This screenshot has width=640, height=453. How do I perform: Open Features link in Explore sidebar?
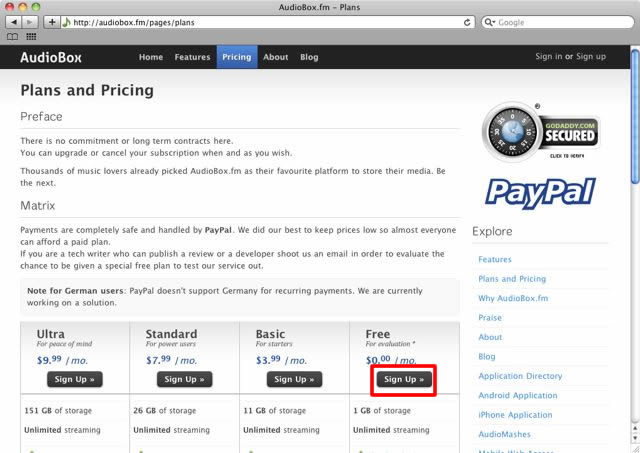tap(495, 259)
